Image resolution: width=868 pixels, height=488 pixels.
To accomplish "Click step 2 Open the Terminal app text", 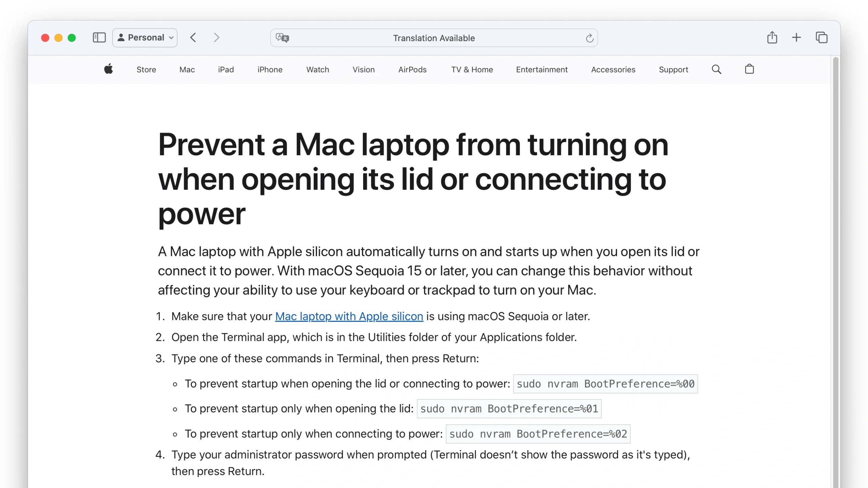I will pos(374,337).
